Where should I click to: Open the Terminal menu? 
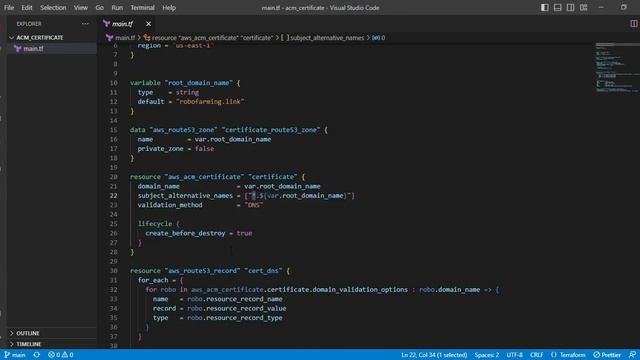[x=142, y=8]
